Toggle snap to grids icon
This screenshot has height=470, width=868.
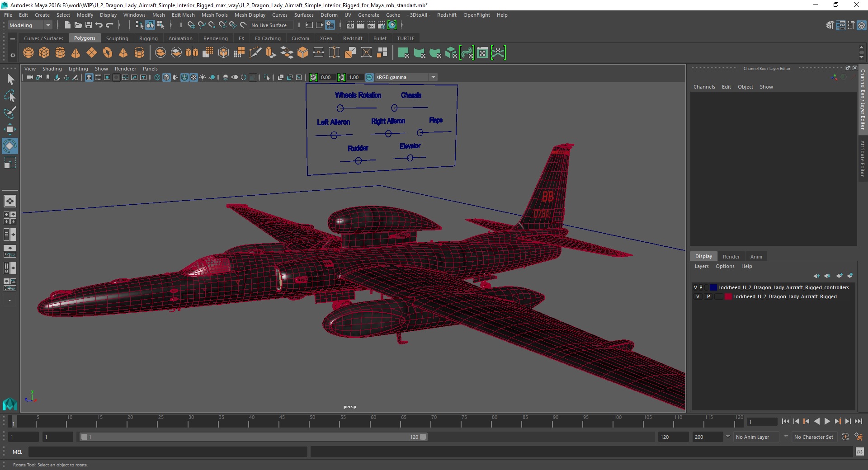tap(191, 25)
